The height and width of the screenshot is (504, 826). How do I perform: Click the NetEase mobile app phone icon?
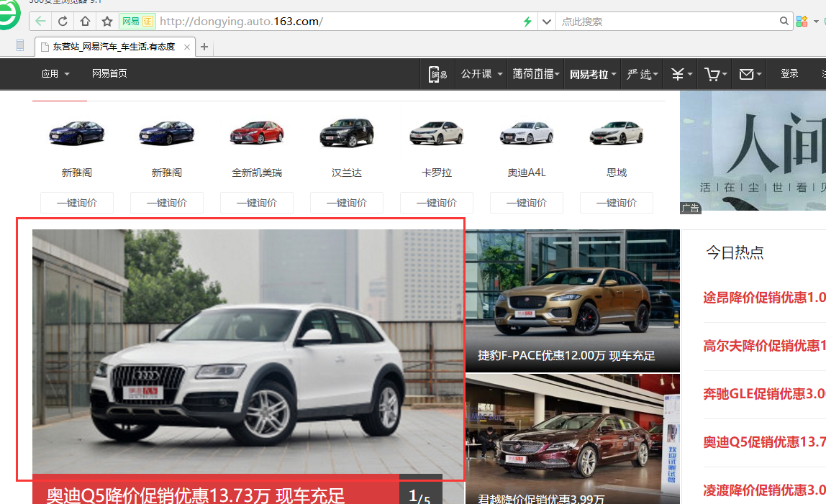coord(437,74)
